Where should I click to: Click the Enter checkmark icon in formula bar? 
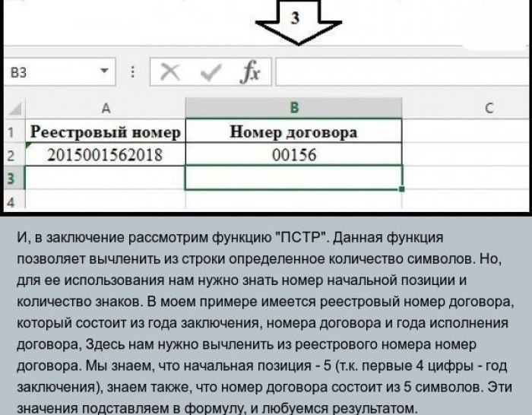210,73
